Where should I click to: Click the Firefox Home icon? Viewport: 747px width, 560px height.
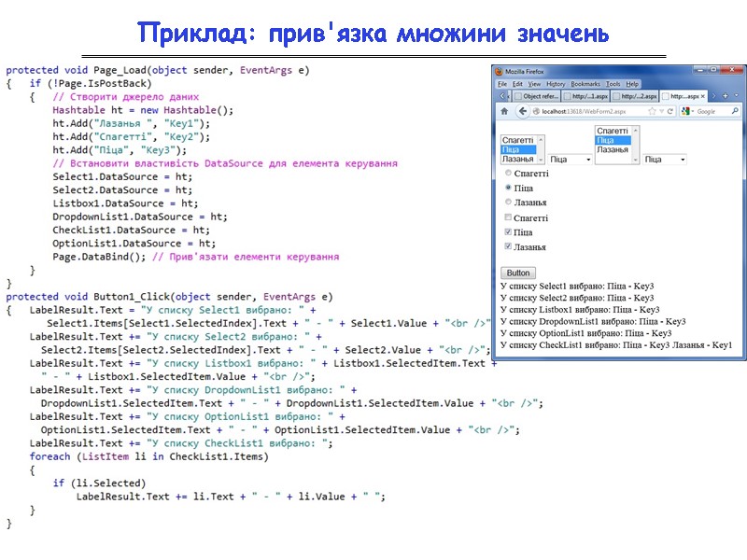click(x=504, y=111)
